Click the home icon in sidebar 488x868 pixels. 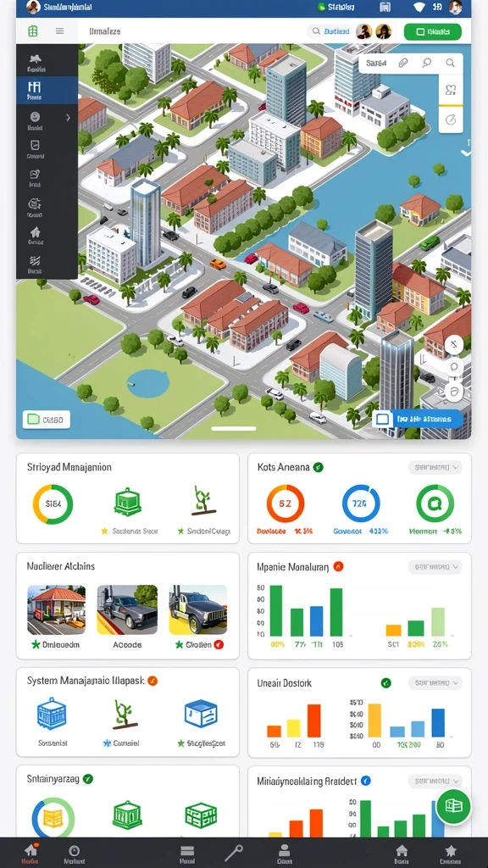[36, 236]
